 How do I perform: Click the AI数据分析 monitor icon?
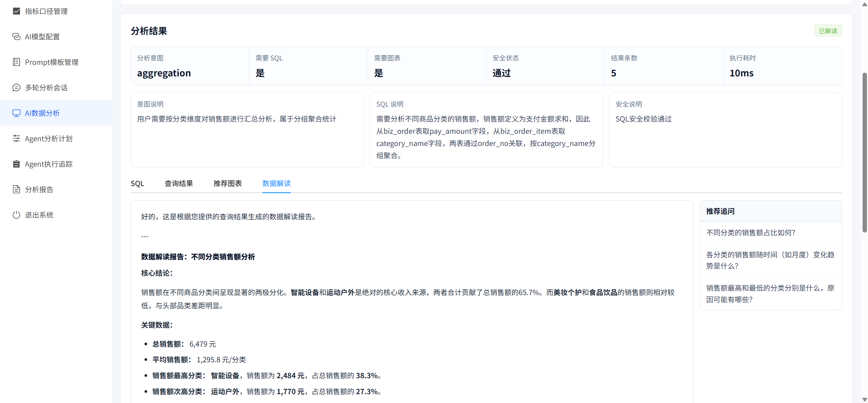[16, 113]
